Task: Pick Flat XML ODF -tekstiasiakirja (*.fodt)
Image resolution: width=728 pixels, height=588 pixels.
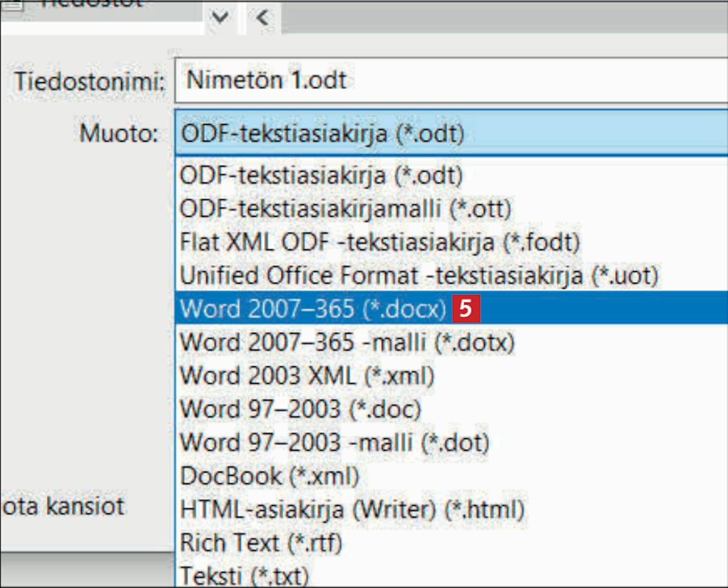Action: [380, 242]
